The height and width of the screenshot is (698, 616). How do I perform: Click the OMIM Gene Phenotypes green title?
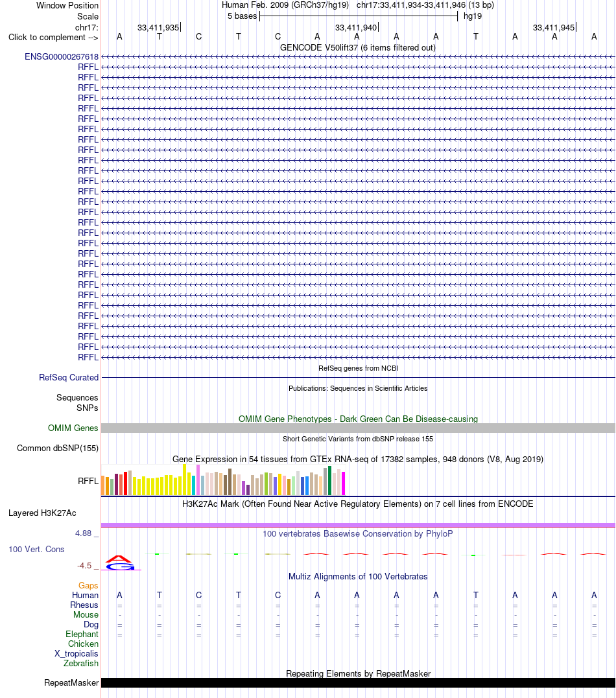point(358,419)
